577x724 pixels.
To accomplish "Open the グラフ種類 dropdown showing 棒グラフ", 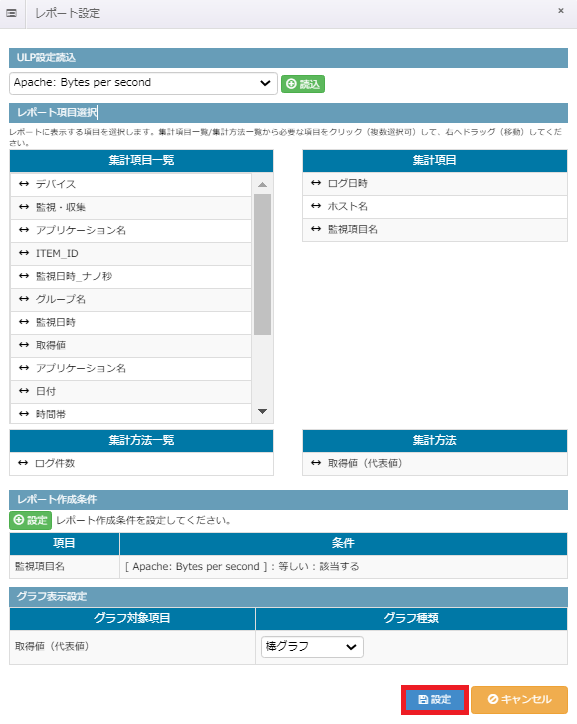I will click(x=312, y=646).
